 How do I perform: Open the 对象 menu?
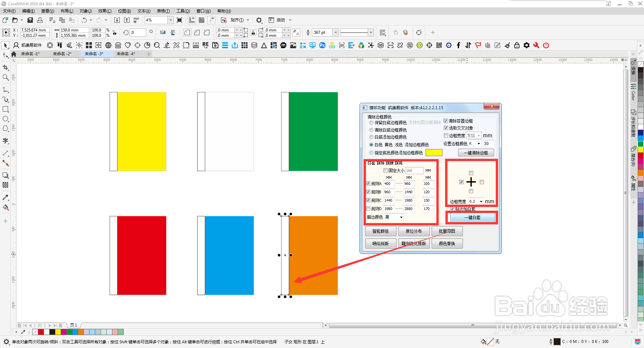tap(86, 11)
